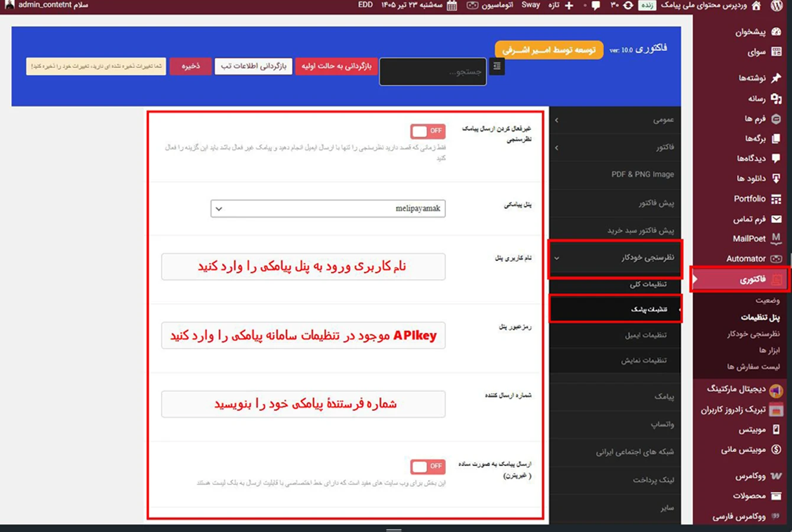The height and width of the screenshot is (532, 792).
Task: Open سایر settings tab
Action: click(x=615, y=508)
